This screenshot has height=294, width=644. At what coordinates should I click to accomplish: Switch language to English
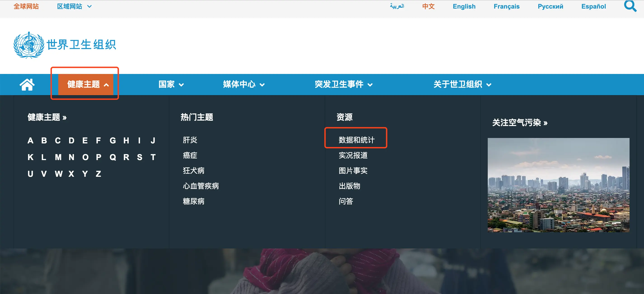464,6
